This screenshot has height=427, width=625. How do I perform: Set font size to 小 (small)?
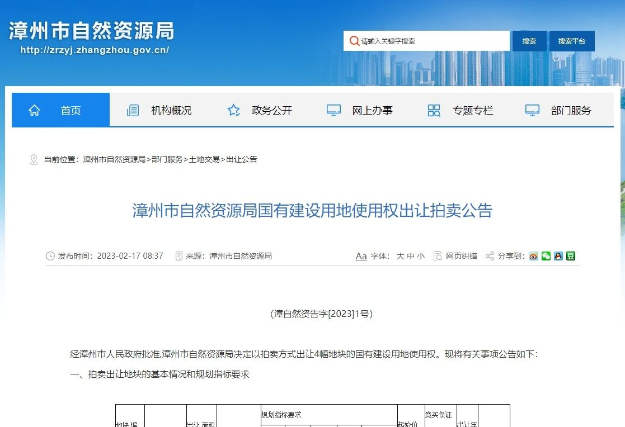pos(421,256)
